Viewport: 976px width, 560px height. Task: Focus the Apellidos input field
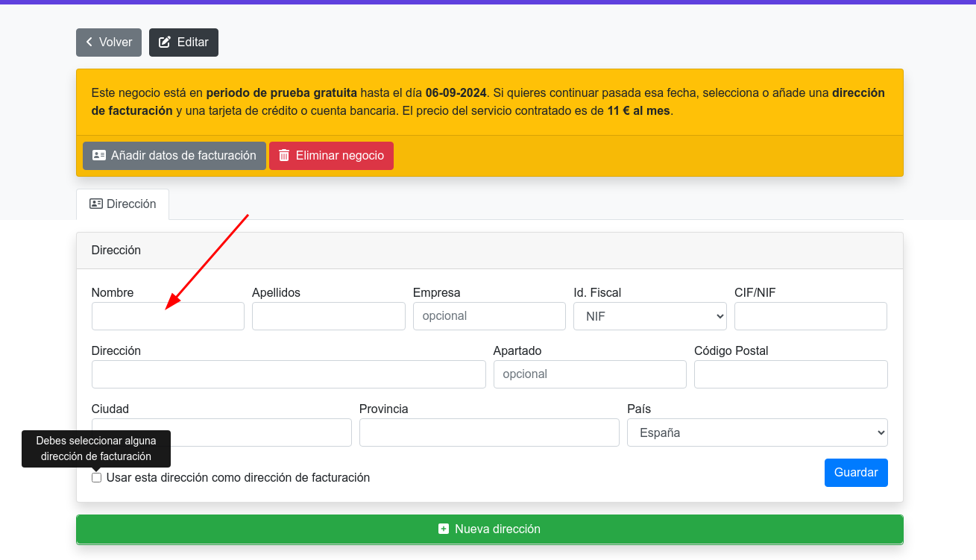click(x=329, y=316)
